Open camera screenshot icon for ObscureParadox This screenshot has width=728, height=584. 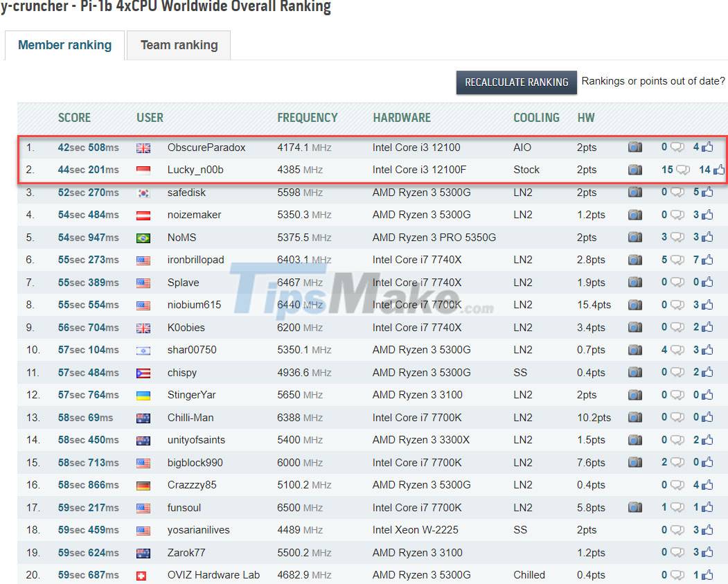click(x=634, y=148)
